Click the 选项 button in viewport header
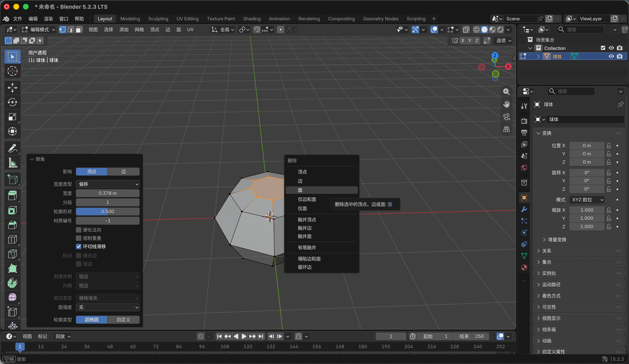 click(503, 40)
